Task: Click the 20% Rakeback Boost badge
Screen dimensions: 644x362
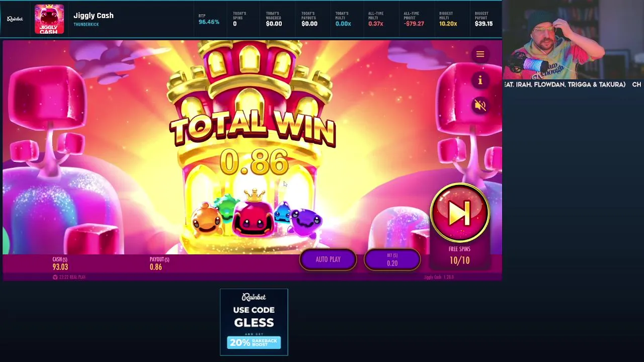Action: point(254,342)
